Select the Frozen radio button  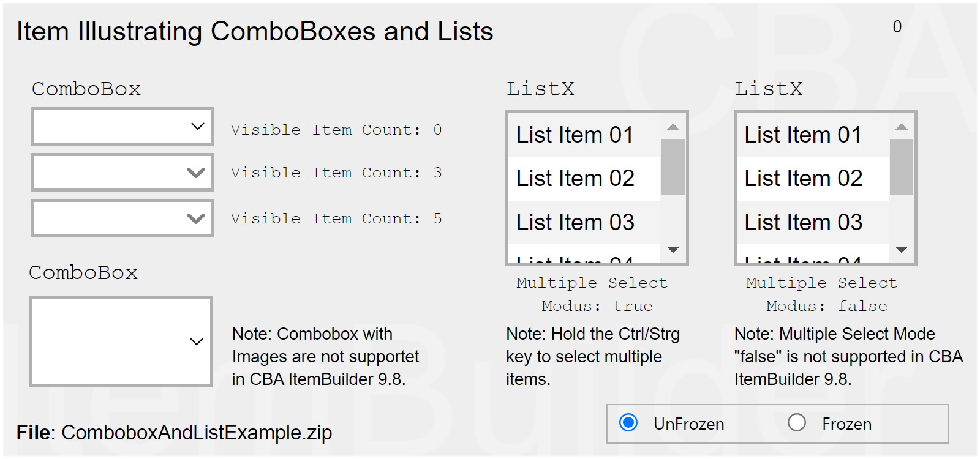tap(797, 423)
